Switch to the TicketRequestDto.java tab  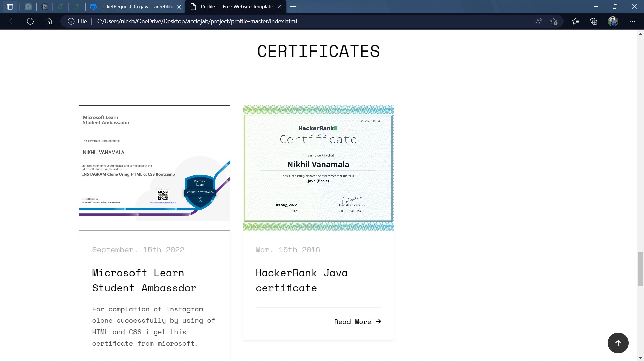[132, 7]
